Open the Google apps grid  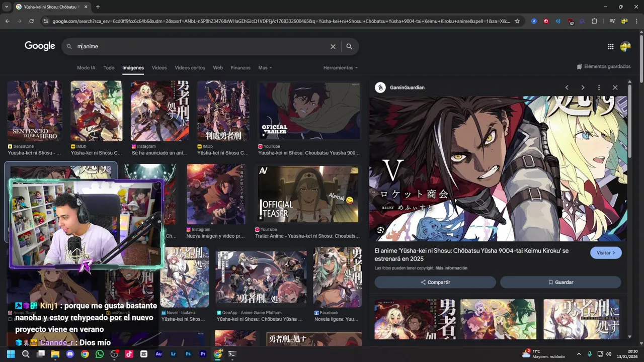[x=610, y=46]
